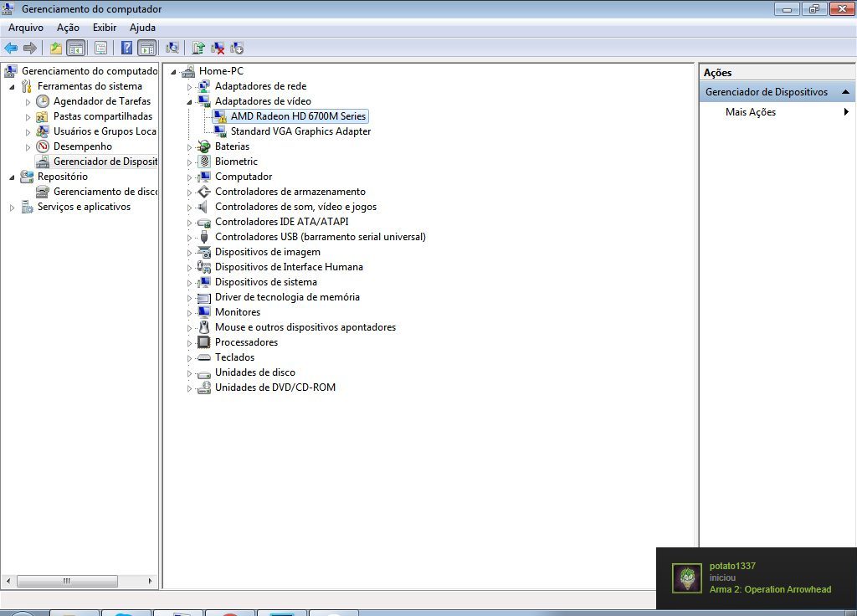Click the left pane scroll-left arrow
Screen dimensions: 857x616
(8, 581)
